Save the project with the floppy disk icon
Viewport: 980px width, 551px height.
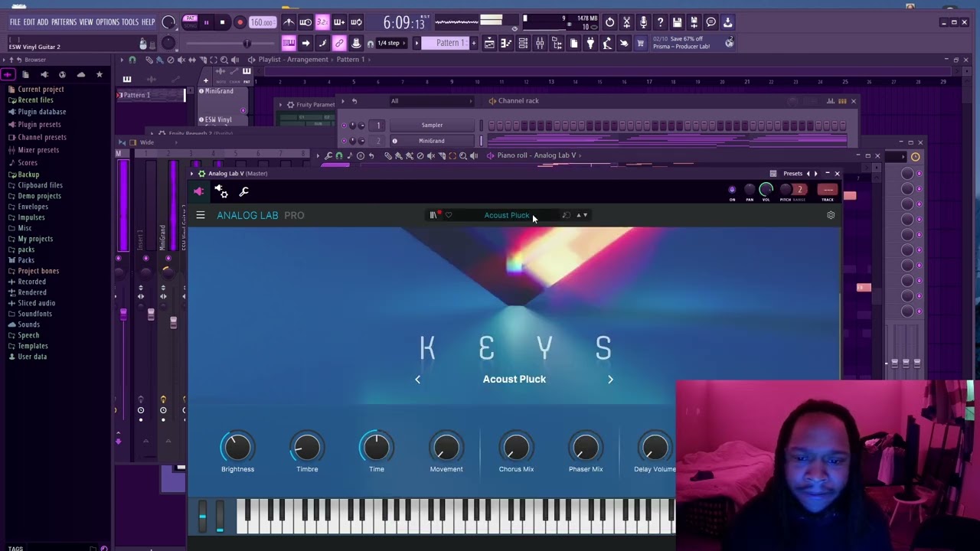click(x=677, y=22)
